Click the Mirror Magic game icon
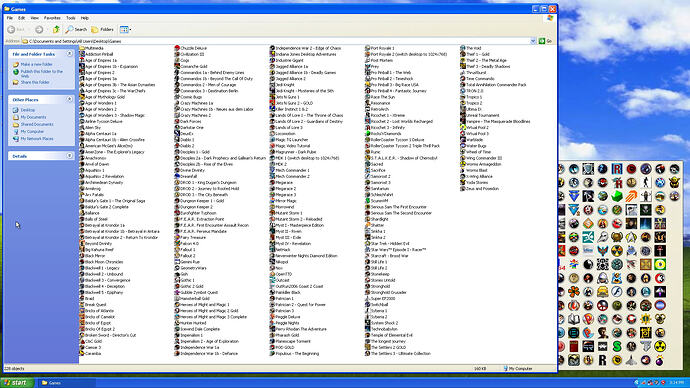This screenshot has height=388, width=690. click(272, 201)
